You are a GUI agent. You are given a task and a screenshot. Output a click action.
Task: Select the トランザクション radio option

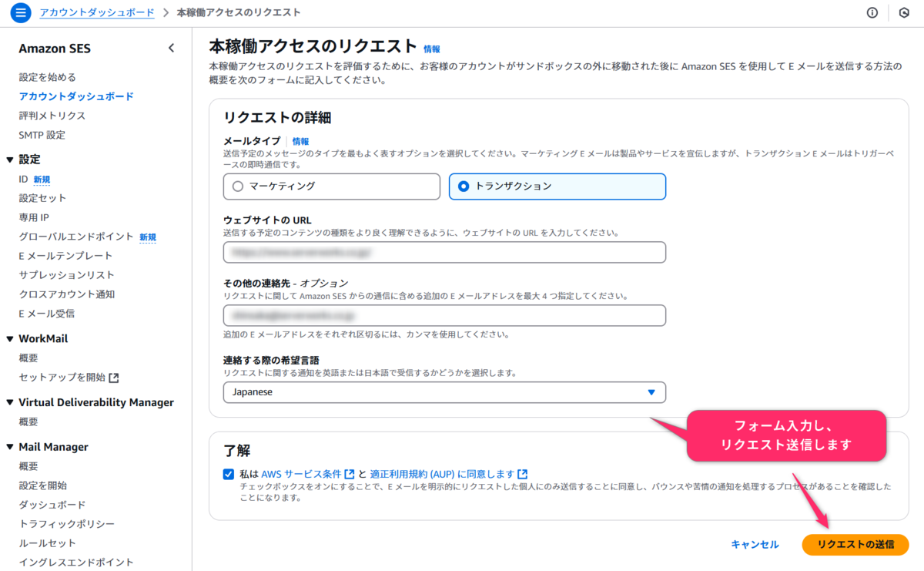pos(557,186)
